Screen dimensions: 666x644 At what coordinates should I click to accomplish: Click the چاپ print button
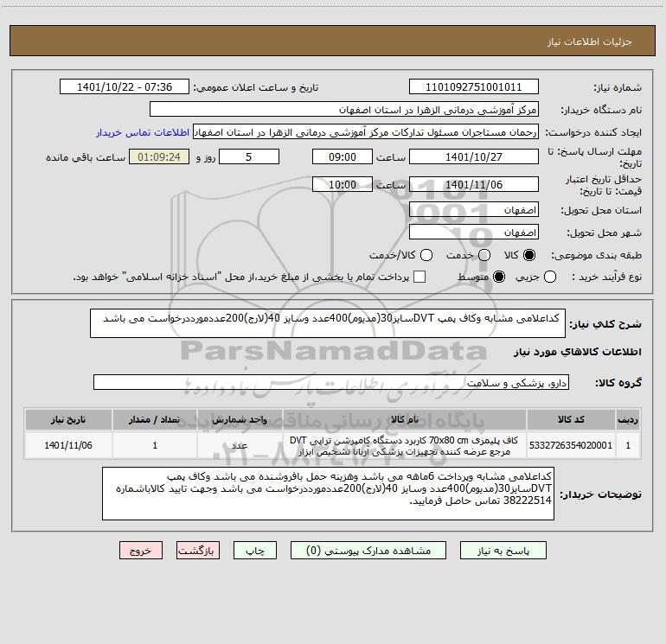point(255,551)
